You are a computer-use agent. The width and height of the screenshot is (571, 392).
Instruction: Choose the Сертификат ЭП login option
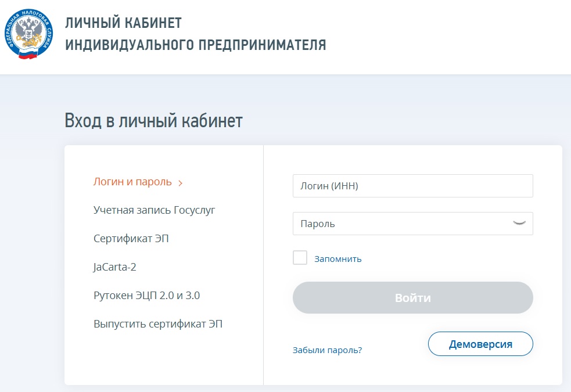pos(131,239)
